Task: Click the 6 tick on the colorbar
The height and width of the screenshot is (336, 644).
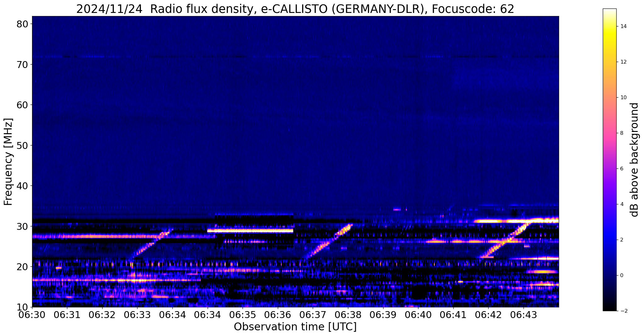Action: [621, 169]
